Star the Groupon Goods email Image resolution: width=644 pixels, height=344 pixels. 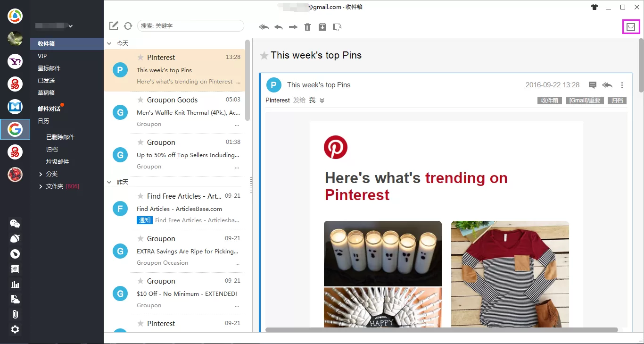[140, 100]
